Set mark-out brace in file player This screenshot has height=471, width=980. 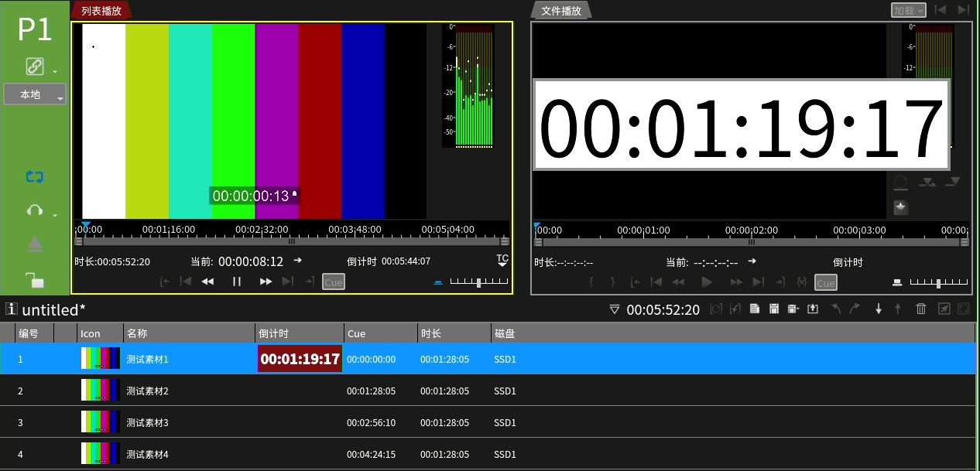point(613,282)
